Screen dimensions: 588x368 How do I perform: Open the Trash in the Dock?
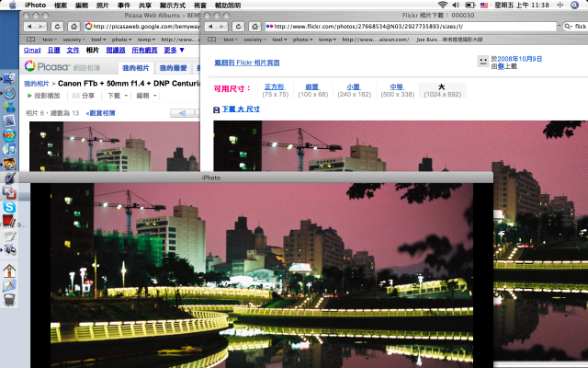[x=9, y=300]
